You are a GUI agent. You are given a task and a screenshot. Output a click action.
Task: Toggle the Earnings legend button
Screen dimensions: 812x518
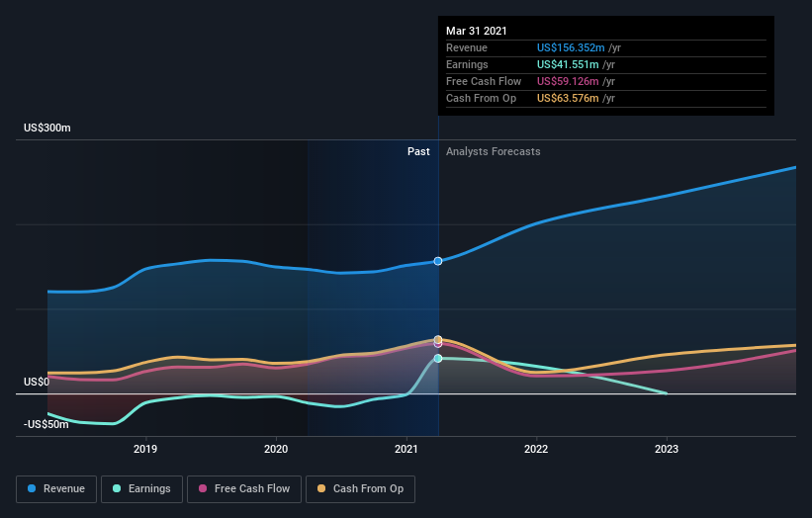(141, 489)
